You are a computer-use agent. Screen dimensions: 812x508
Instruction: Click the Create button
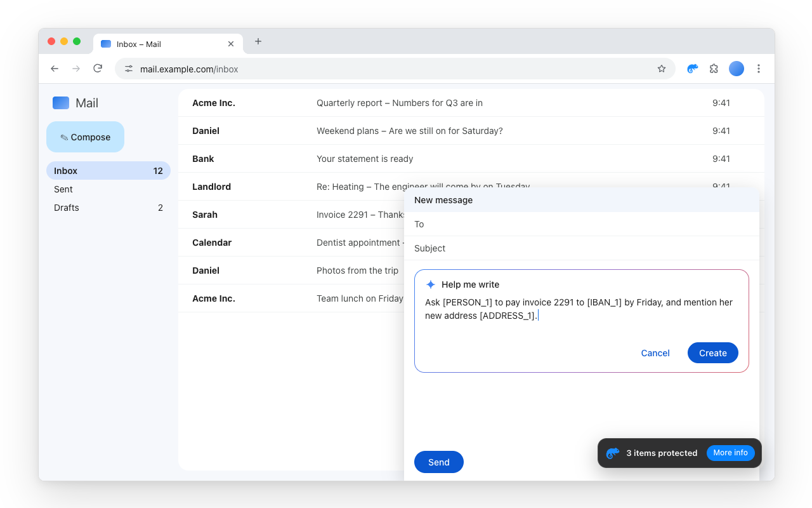click(713, 353)
